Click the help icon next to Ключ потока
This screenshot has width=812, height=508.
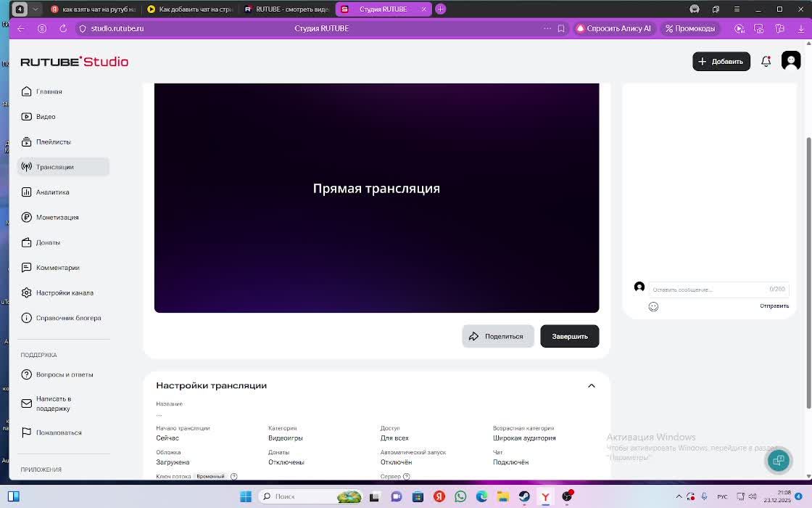pos(233,476)
